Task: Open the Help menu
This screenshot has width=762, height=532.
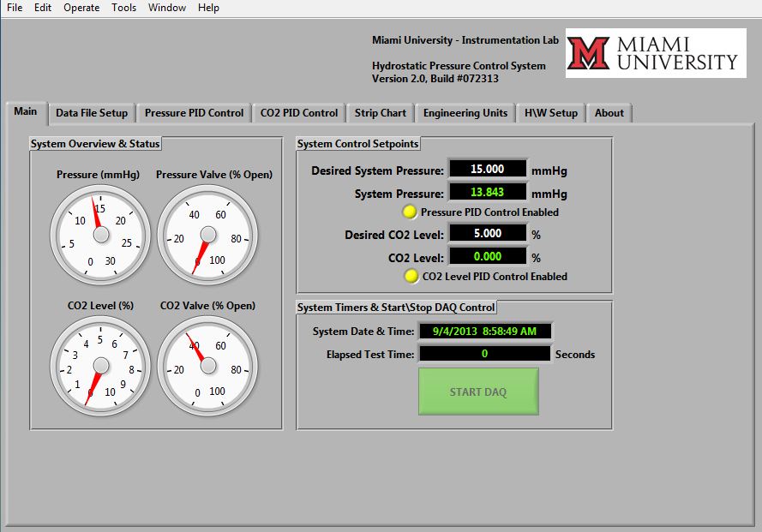Action: pos(208,8)
